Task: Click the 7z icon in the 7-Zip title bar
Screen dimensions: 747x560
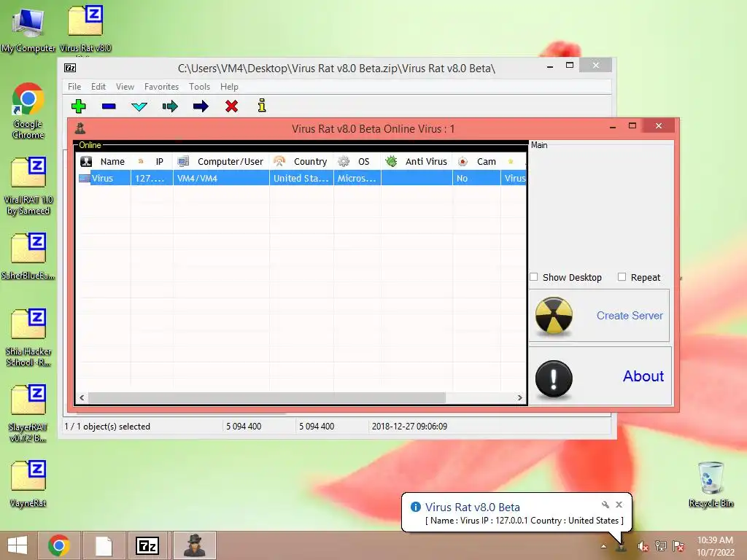Action: point(70,68)
